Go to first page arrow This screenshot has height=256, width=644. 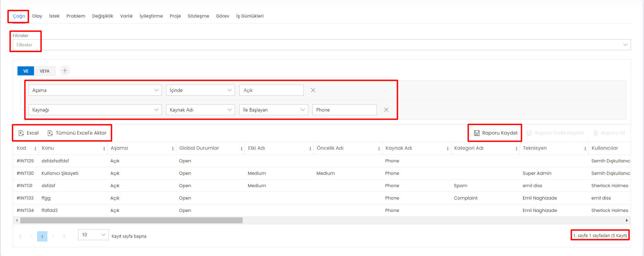coord(21,236)
